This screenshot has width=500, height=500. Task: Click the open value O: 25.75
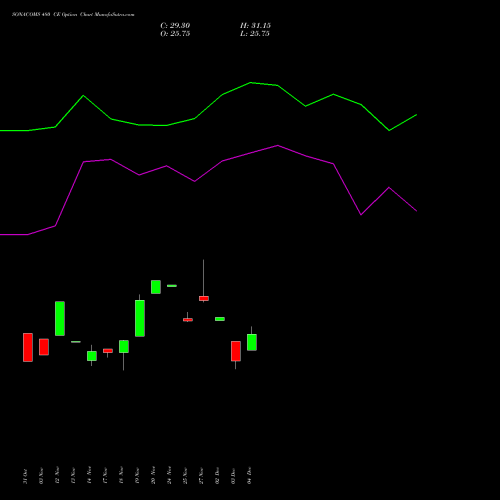175,34
